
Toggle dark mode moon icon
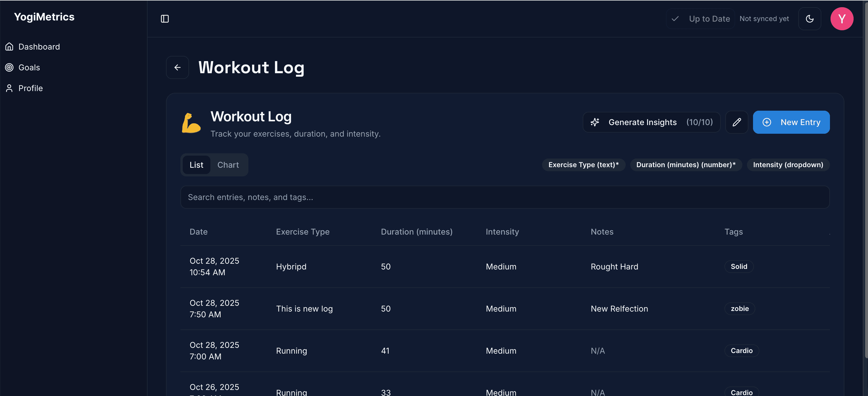click(809, 19)
